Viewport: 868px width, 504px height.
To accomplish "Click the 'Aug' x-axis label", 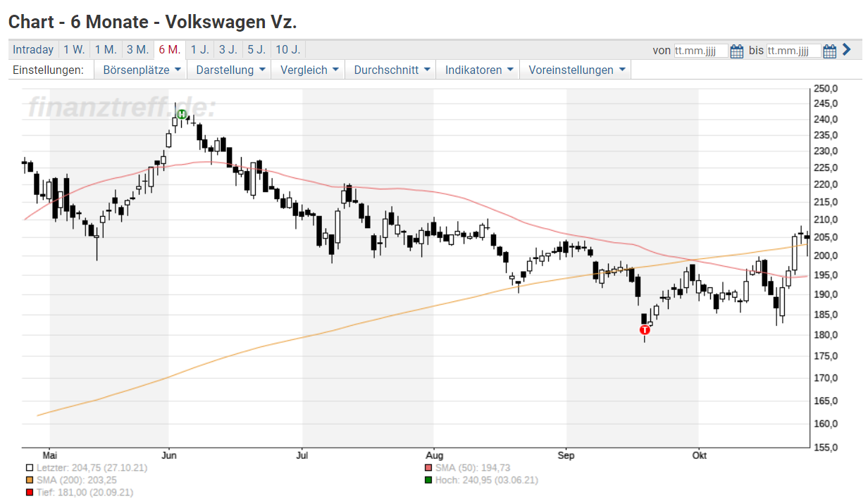I will click(433, 455).
